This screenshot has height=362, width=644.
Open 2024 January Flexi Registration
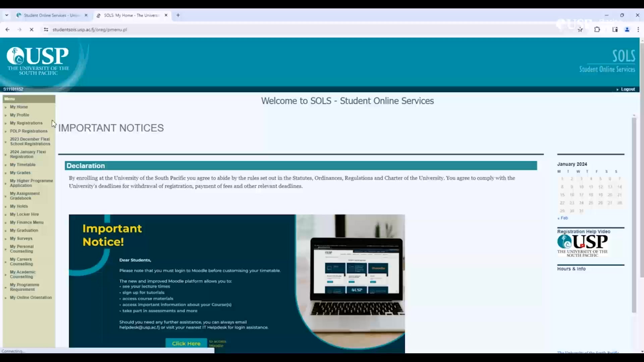tap(28, 154)
